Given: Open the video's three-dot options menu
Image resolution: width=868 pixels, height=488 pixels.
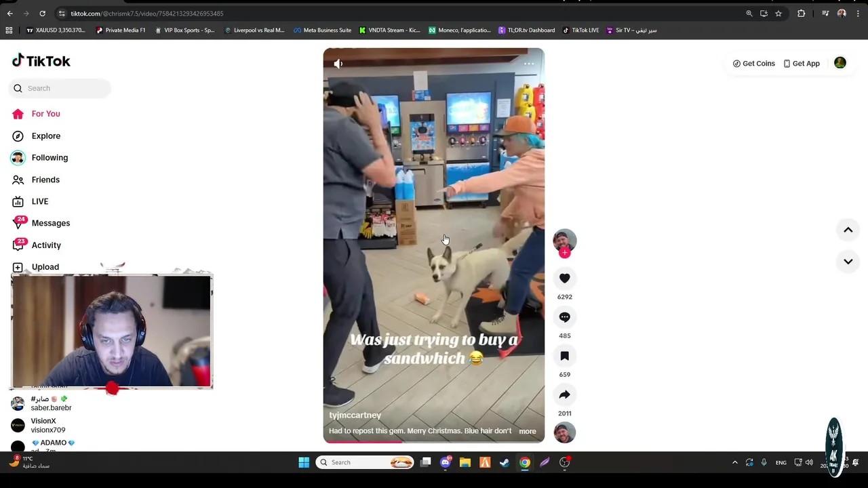Looking at the screenshot, I should (x=529, y=64).
